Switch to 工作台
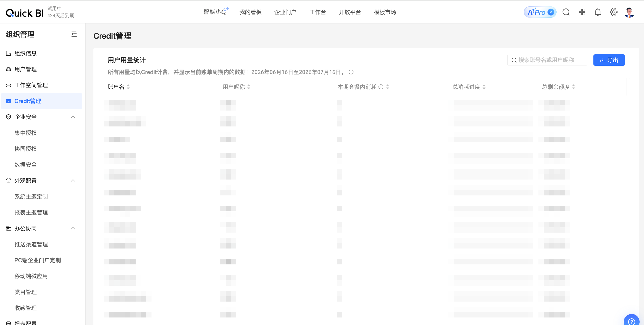644x325 pixels. 318,12
